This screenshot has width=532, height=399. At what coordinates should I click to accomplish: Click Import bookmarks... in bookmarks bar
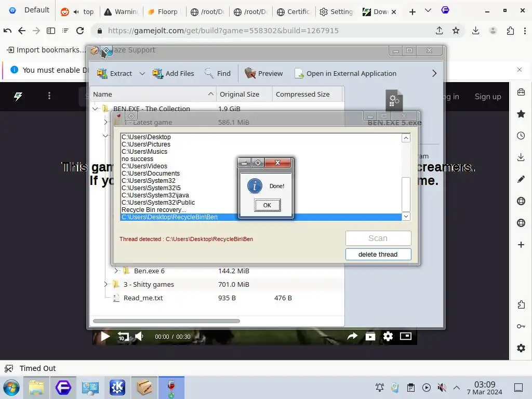click(x=46, y=50)
